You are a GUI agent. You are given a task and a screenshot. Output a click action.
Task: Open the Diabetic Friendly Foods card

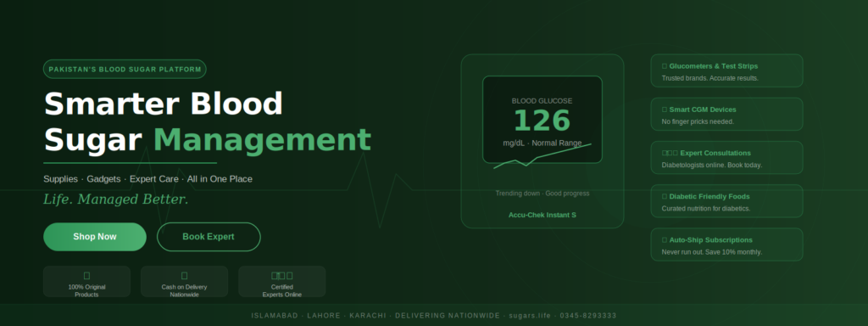pos(726,201)
